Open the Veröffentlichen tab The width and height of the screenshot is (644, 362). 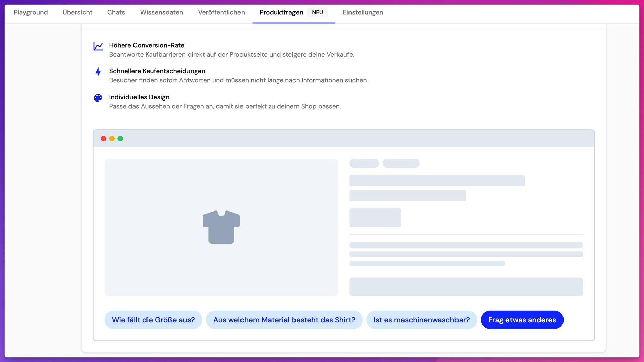[221, 12]
